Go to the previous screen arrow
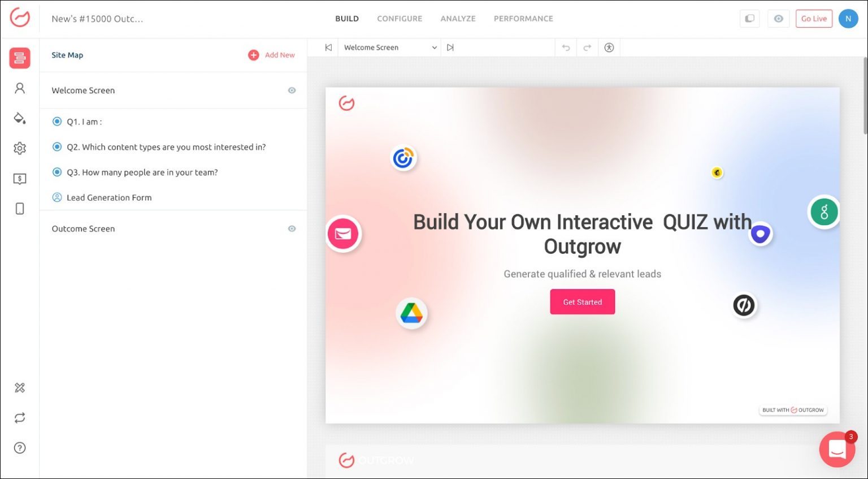 click(328, 48)
